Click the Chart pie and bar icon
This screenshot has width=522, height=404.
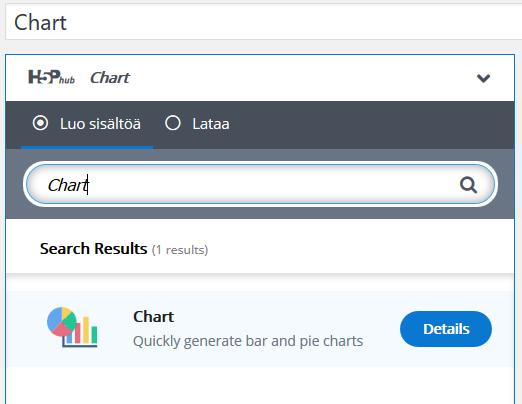pyautogui.click(x=72, y=327)
